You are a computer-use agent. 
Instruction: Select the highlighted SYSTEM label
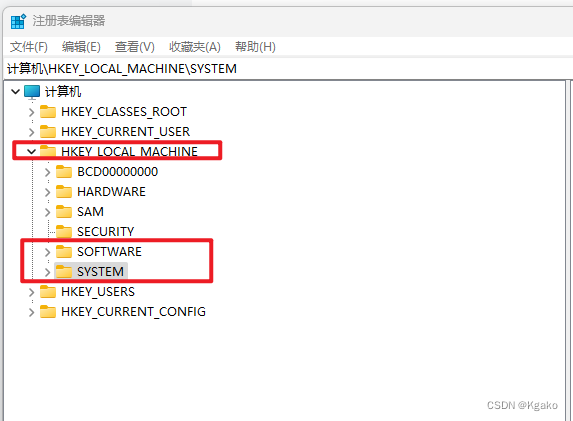coord(100,272)
